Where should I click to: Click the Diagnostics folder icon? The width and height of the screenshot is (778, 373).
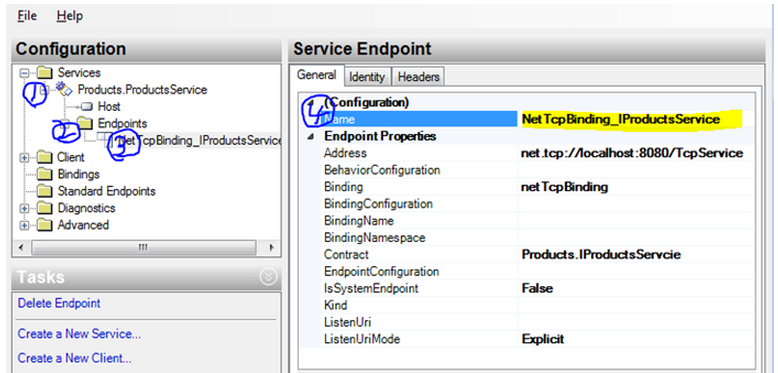click(45, 208)
